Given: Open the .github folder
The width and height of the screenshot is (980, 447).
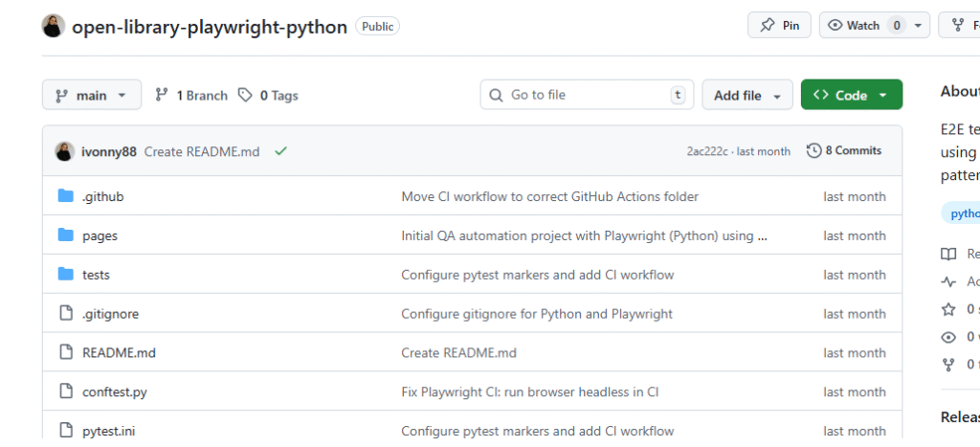Looking at the screenshot, I should (x=103, y=196).
